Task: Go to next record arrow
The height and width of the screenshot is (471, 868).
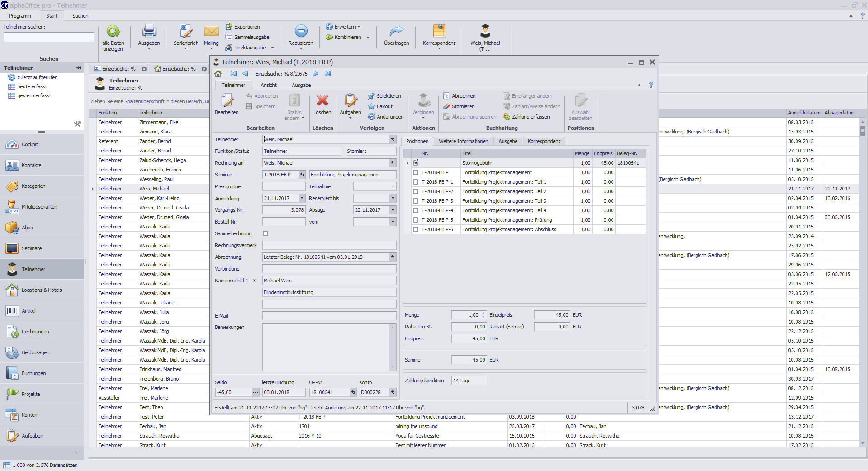Action: 316,74
